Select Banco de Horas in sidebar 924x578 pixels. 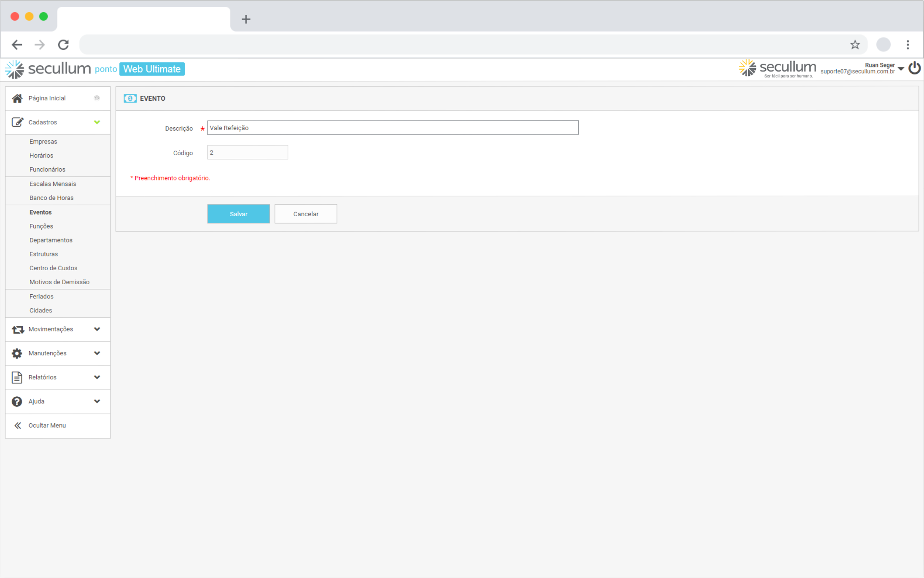tap(51, 198)
